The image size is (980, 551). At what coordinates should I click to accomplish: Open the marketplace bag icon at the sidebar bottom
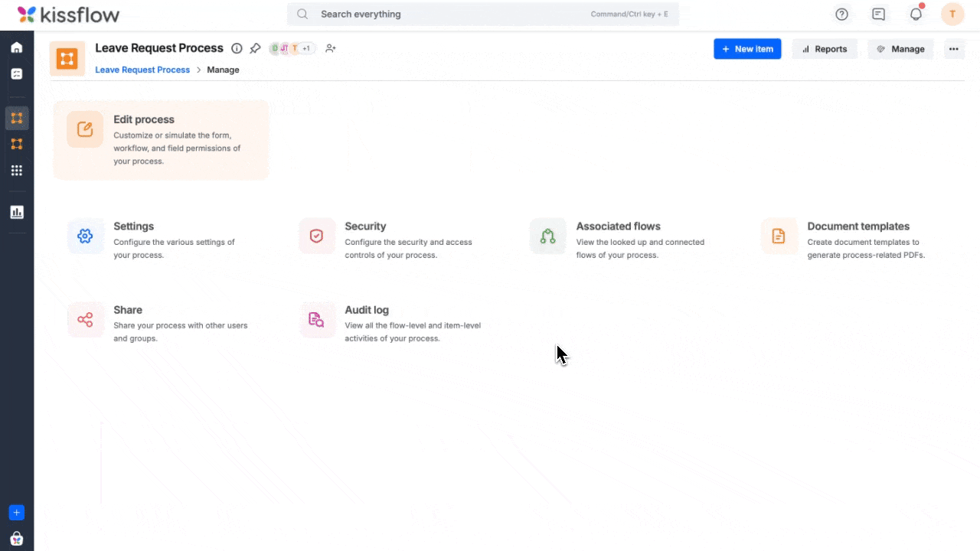(16, 538)
